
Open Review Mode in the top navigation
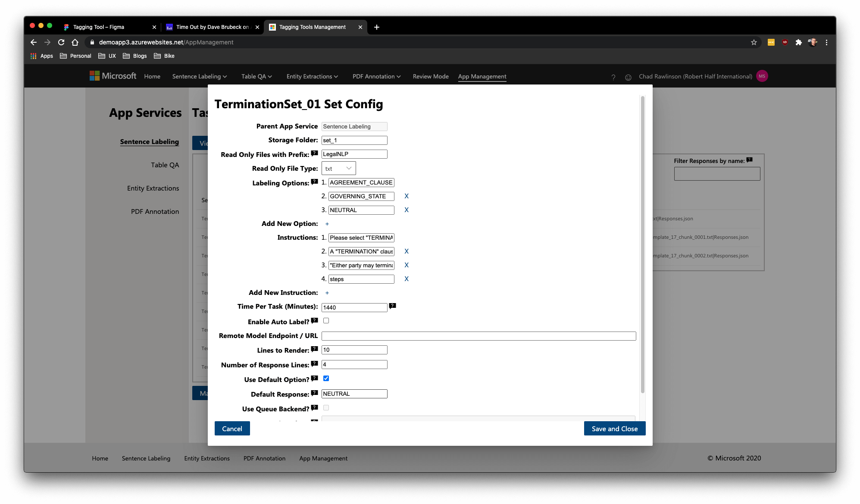pyautogui.click(x=430, y=76)
